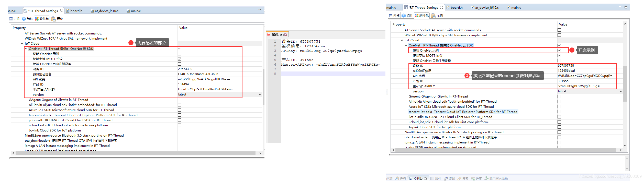Open the 控制台 console view icon
The height and width of the screenshot is (181, 644).
[410, 178]
